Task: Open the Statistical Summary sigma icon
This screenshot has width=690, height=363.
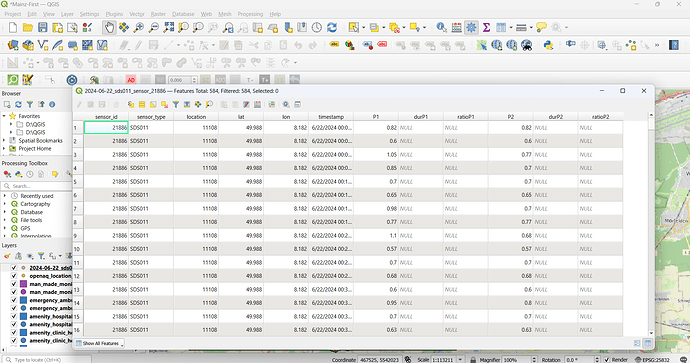Action: (486, 28)
